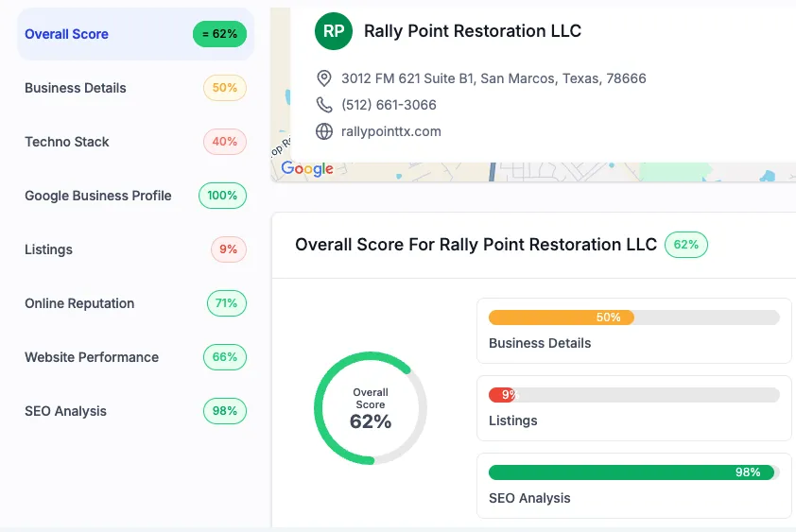Select the Overall Score sidebar item

(135, 34)
